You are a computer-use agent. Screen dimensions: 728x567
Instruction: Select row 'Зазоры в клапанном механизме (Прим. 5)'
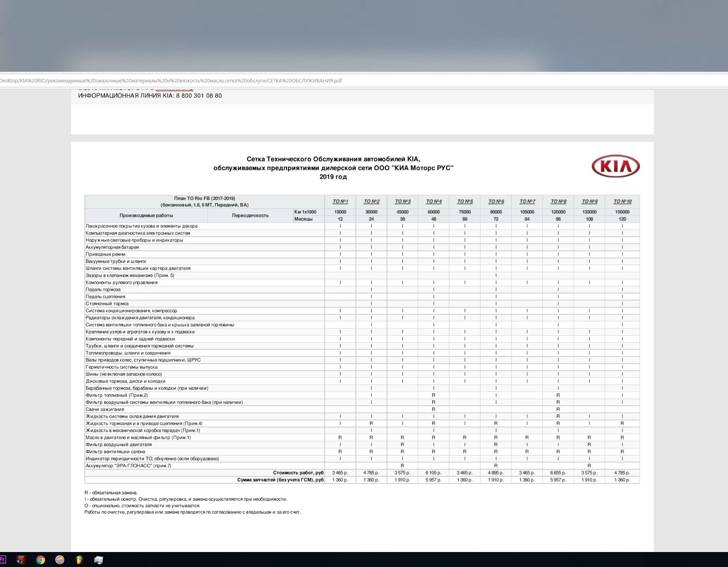tap(362, 275)
